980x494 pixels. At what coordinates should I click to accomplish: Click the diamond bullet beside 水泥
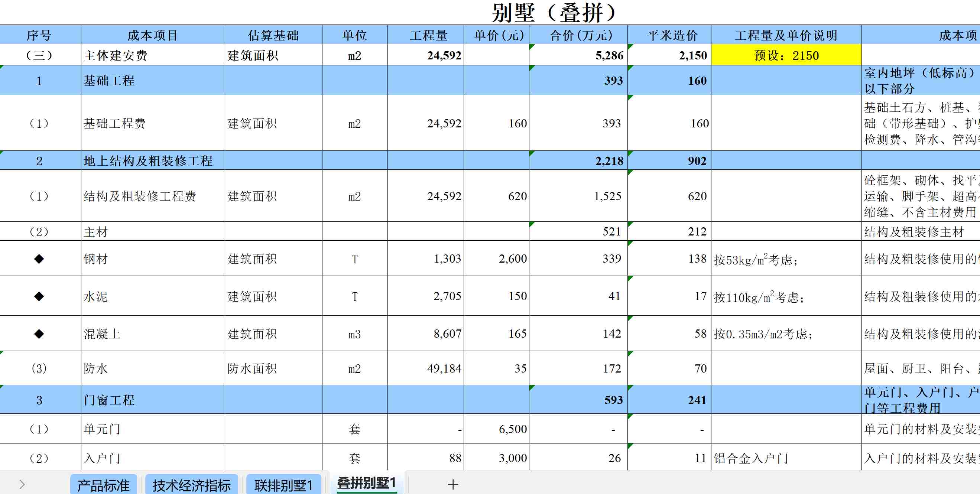point(39,296)
